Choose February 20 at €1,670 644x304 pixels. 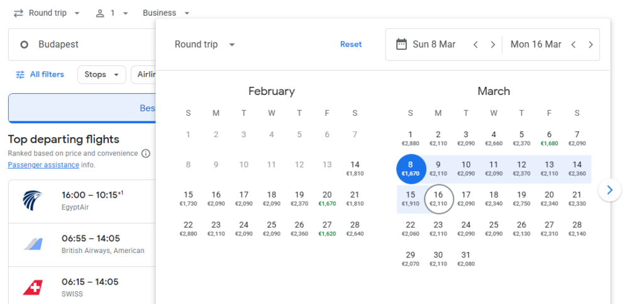(327, 198)
